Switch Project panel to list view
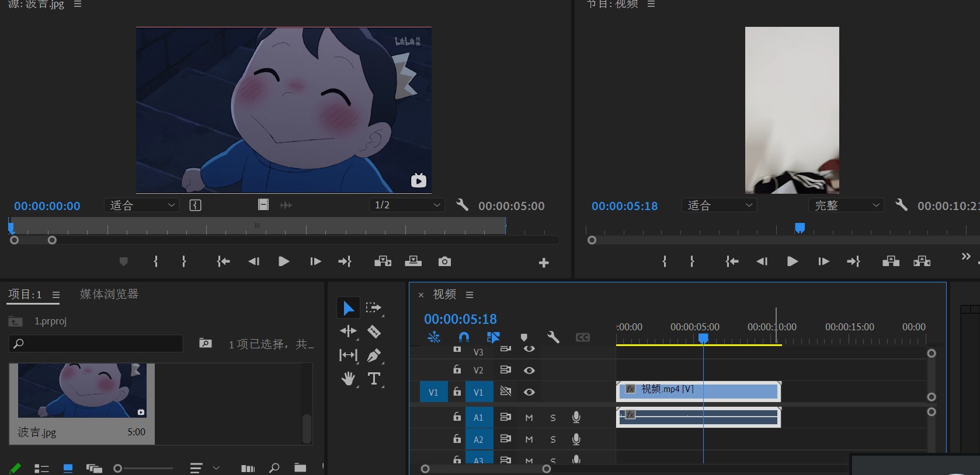 tap(41, 468)
